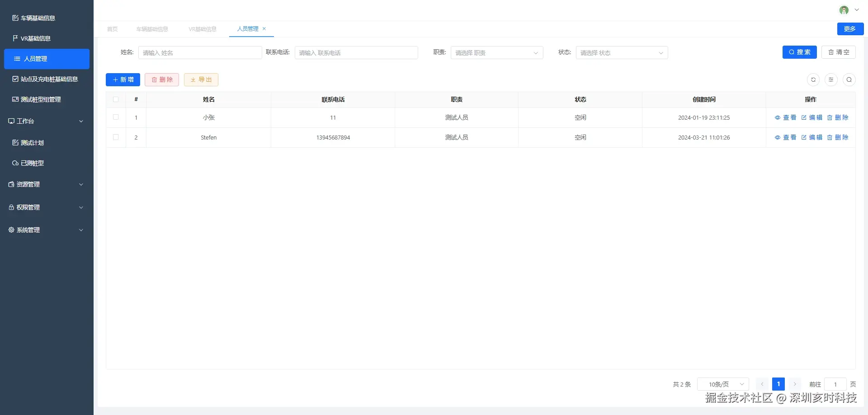Click the 测试桩型组管理 sidebar icon

coord(15,99)
